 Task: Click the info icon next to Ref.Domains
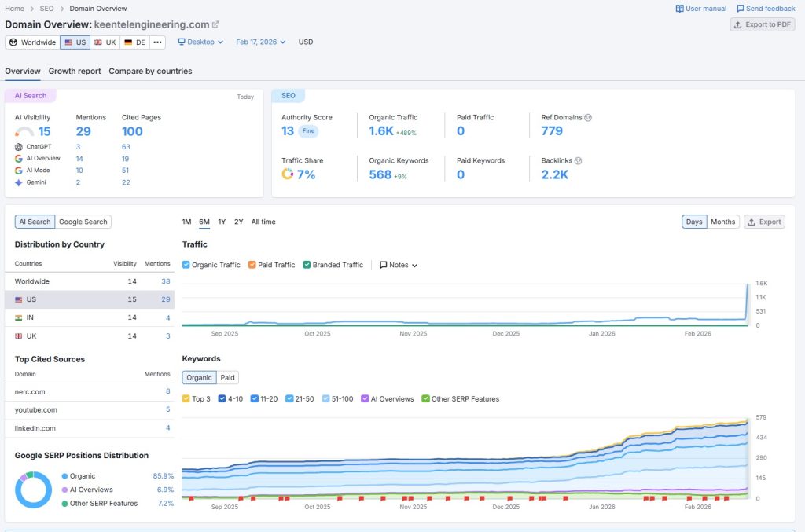pyautogui.click(x=588, y=117)
